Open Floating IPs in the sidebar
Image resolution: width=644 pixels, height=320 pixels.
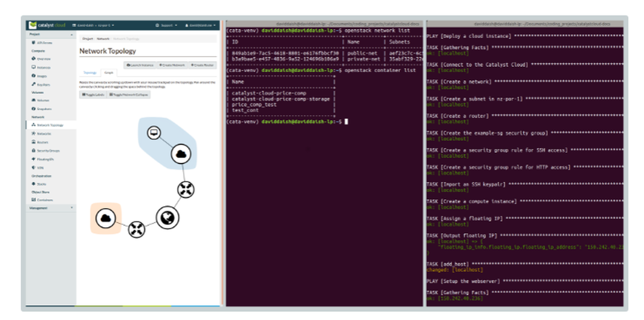pyautogui.click(x=43, y=159)
